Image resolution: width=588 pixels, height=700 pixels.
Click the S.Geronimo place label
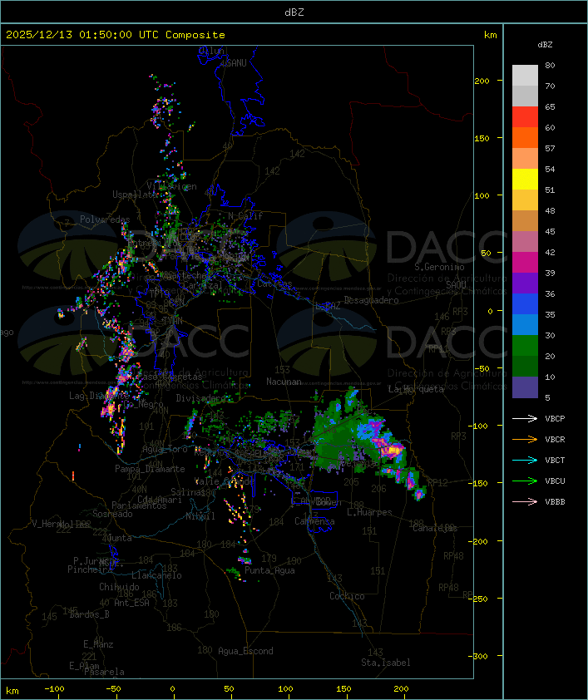point(439,267)
